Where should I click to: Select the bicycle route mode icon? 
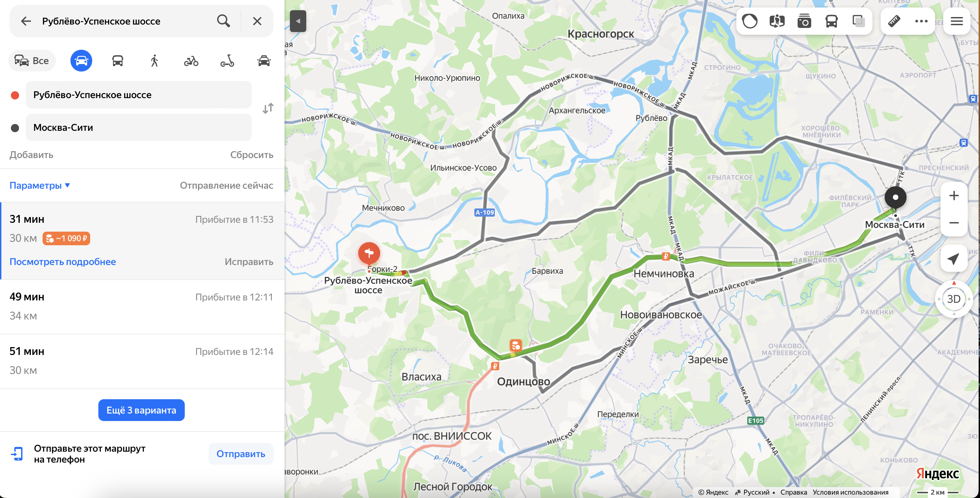coord(191,61)
